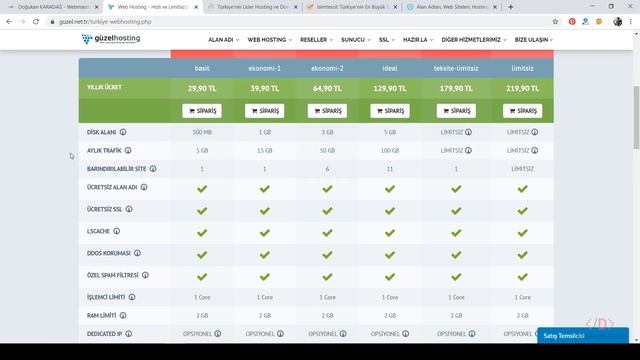Click the page vertical scrollbar thumb
The width and height of the screenshot is (640, 360).
636,118
